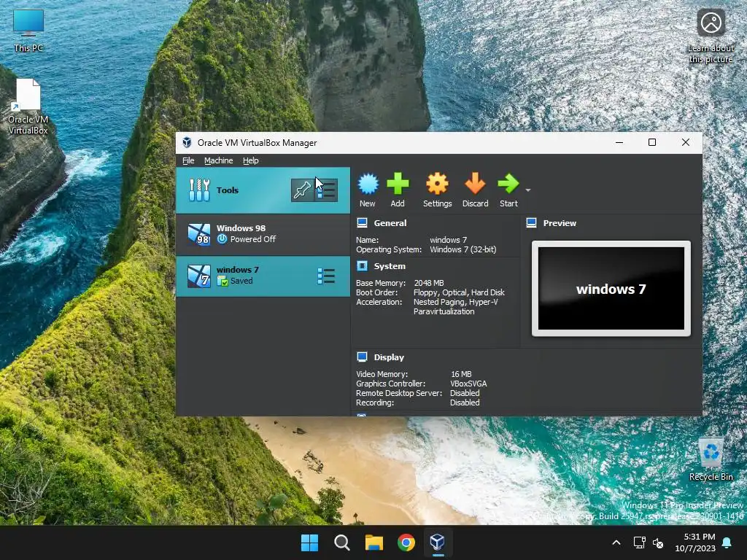The image size is (747, 560).
Task: Click the Recording 'Disabled' value
Action: pos(465,402)
